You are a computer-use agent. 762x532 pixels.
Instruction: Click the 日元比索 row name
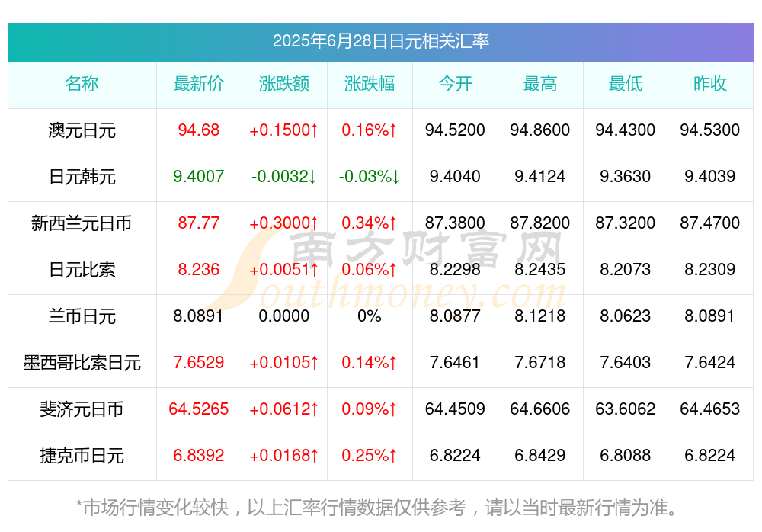82,269
